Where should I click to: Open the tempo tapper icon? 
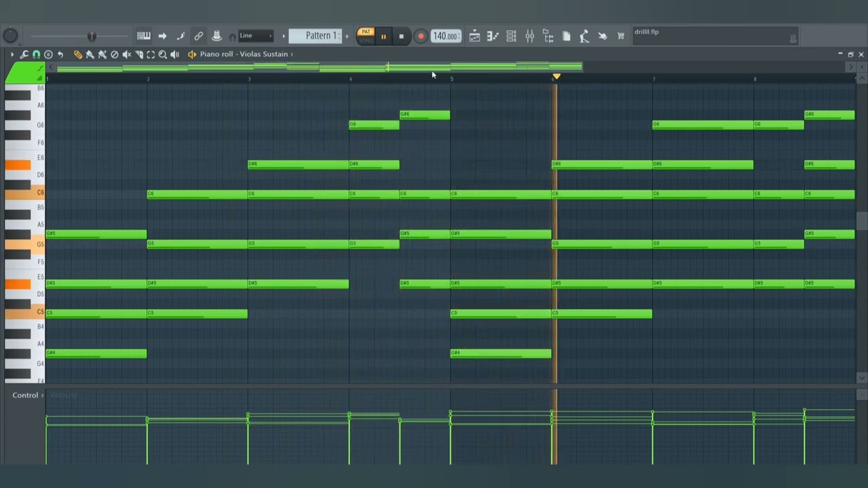click(x=584, y=37)
